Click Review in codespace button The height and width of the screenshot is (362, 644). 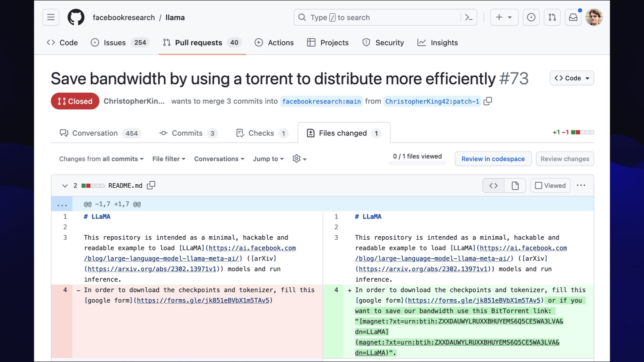pyautogui.click(x=493, y=159)
